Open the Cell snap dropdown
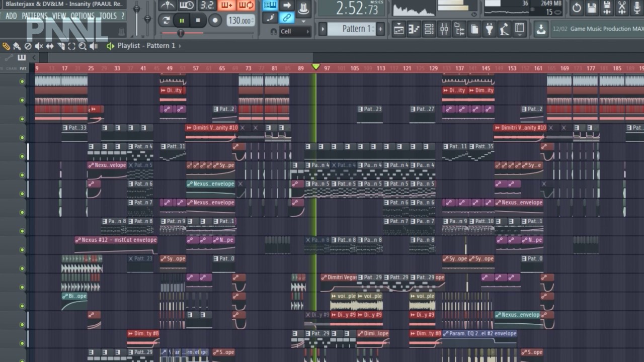Viewport: 644px width, 362px height. (295, 31)
